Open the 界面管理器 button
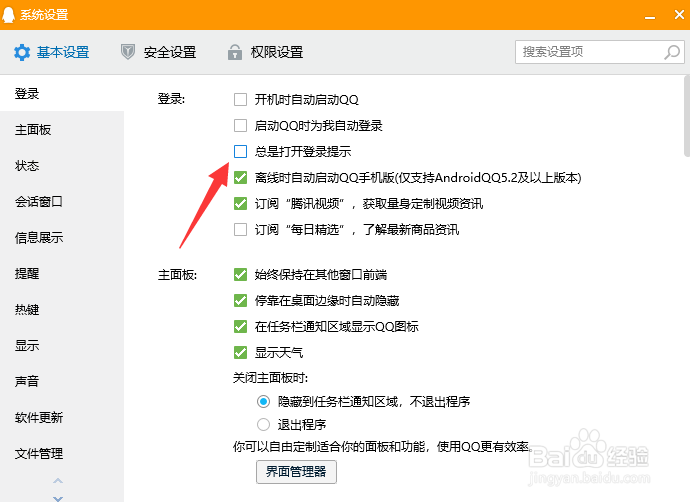This screenshot has width=690, height=502. click(x=296, y=472)
